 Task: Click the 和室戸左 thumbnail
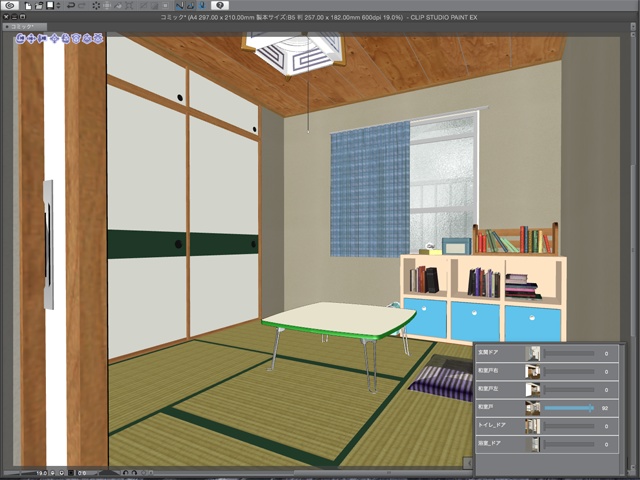(x=532, y=390)
